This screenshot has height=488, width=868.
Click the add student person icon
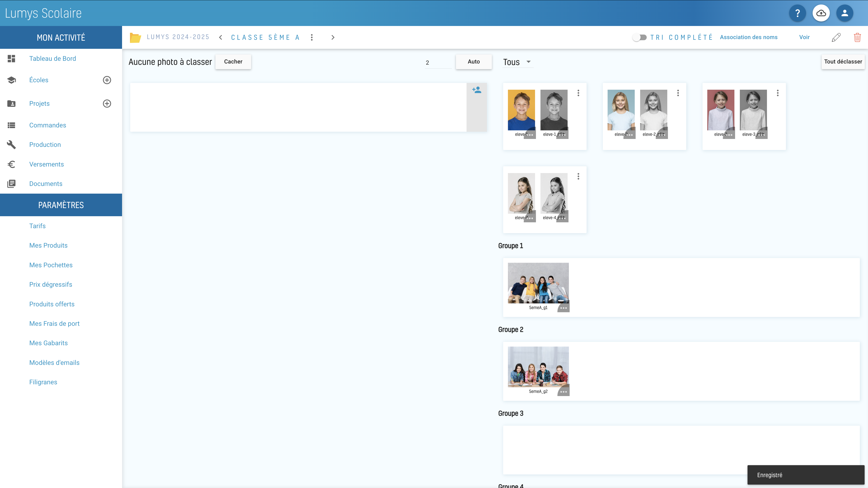pos(476,90)
